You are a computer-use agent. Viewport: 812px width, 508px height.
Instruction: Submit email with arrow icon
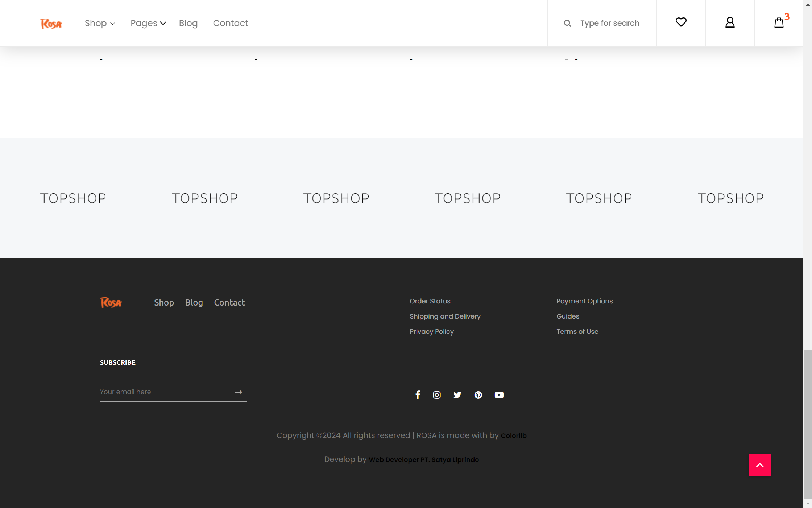pyautogui.click(x=238, y=392)
